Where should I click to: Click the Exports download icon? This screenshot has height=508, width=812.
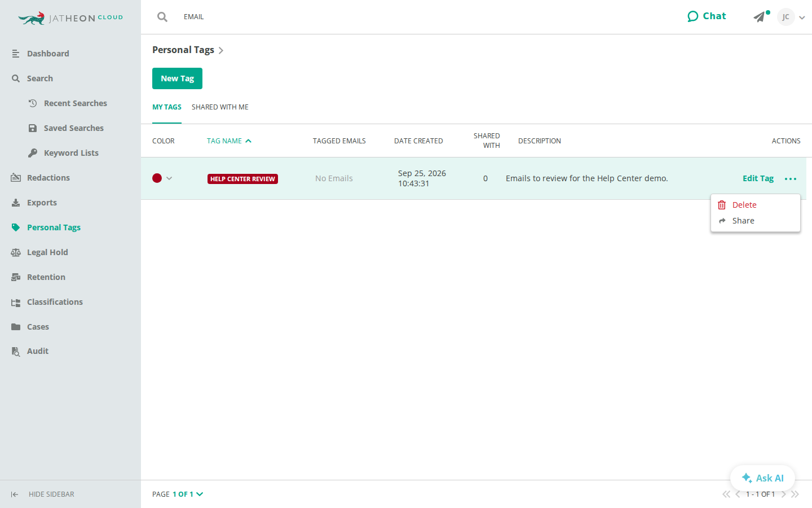pyautogui.click(x=16, y=203)
